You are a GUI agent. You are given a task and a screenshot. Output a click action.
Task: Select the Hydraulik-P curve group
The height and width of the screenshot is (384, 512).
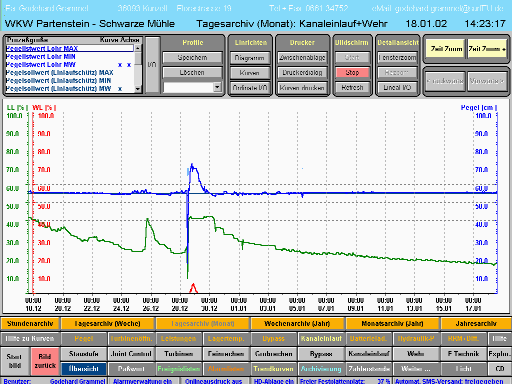416,339
